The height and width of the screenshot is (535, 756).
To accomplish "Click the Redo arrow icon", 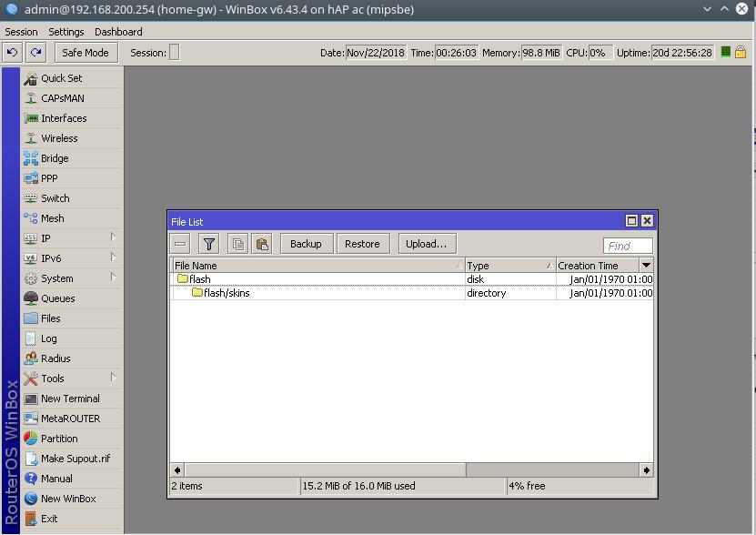I will pyautogui.click(x=36, y=53).
